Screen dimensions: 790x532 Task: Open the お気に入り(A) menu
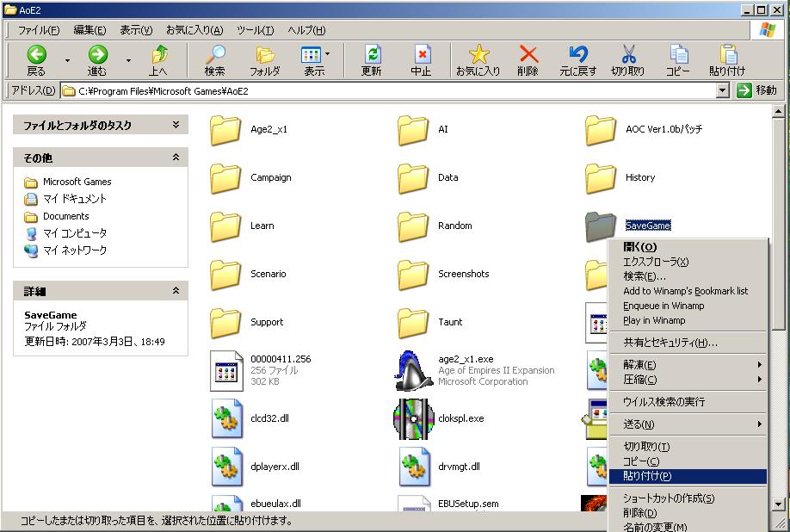click(x=194, y=30)
